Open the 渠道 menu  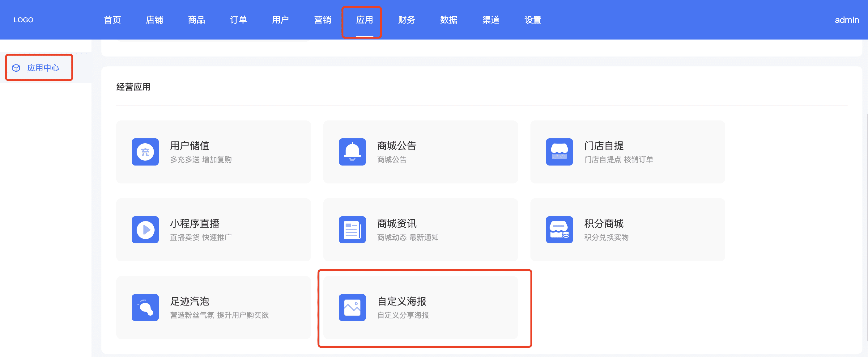pyautogui.click(x=491, y=20)
